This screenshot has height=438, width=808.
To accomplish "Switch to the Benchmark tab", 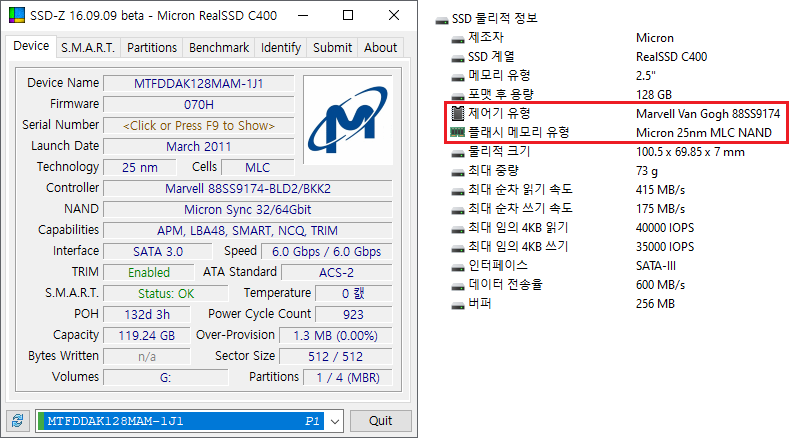I will pos(219,47).
